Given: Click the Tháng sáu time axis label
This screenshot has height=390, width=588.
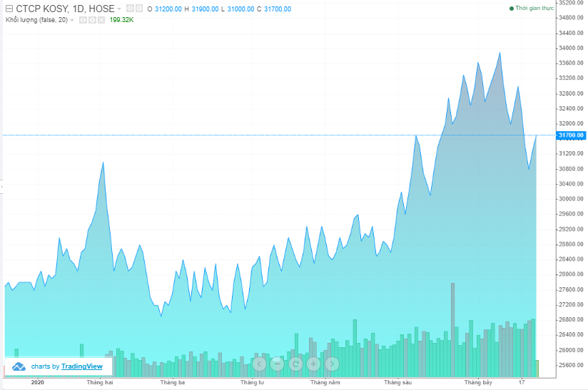Looking at the screenshot, I should click(x=398, y=382).
